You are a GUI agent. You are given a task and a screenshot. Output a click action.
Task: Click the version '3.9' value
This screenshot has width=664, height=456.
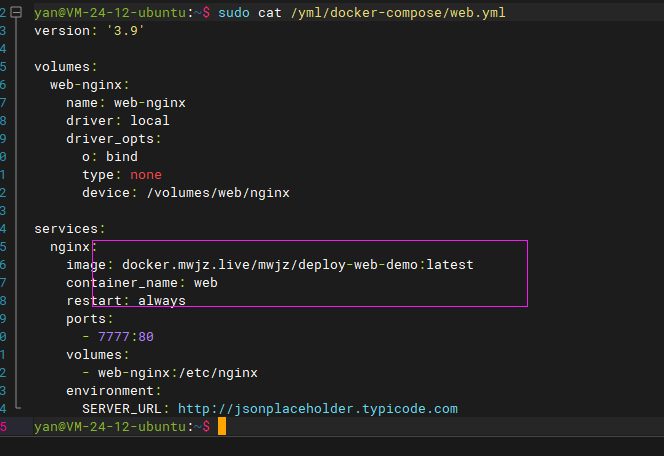[125, 31]
